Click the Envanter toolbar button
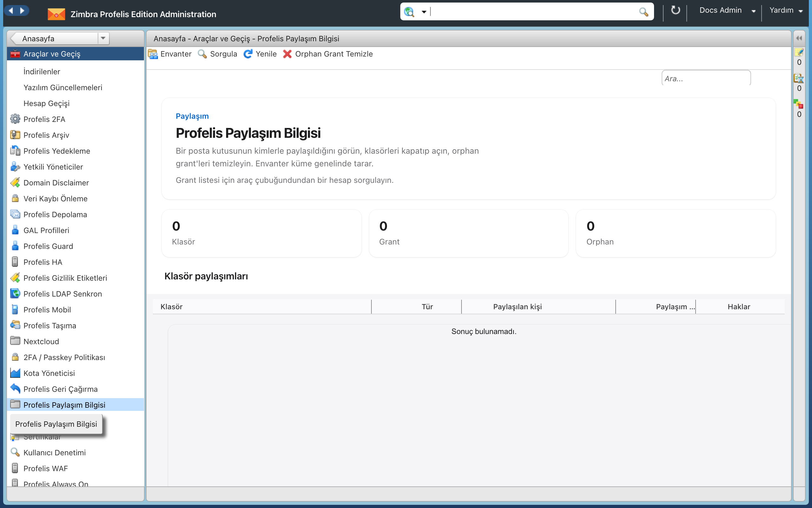812x508 pixels. coord(170,54)
